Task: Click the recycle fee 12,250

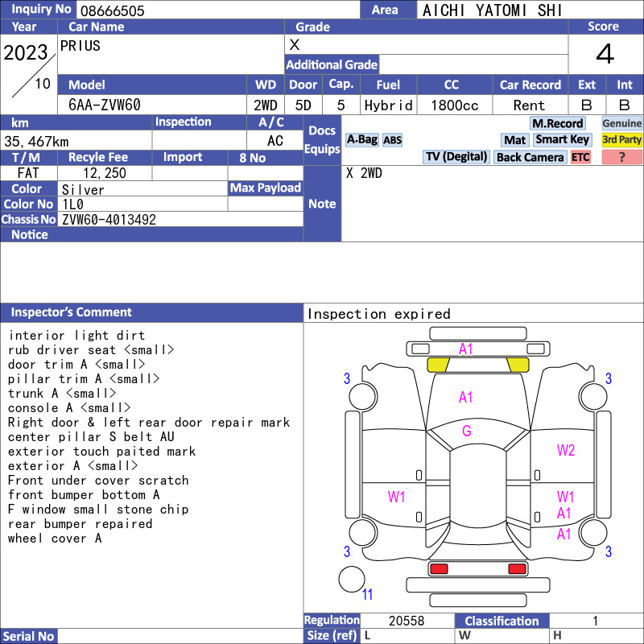Action: tap(105, 173)
